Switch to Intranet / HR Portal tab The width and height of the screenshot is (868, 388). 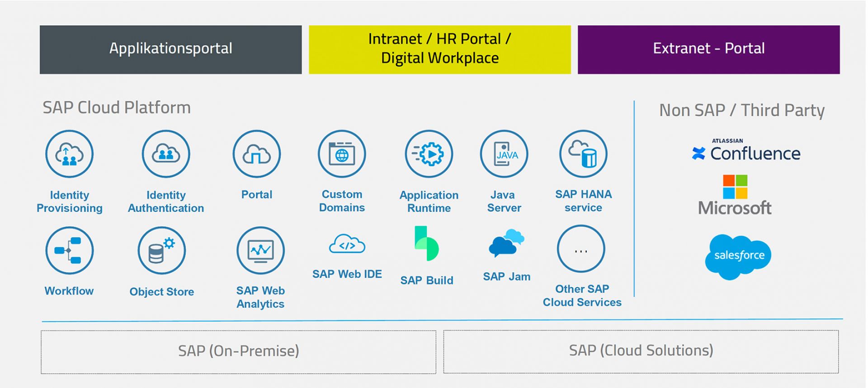(439, 49)
